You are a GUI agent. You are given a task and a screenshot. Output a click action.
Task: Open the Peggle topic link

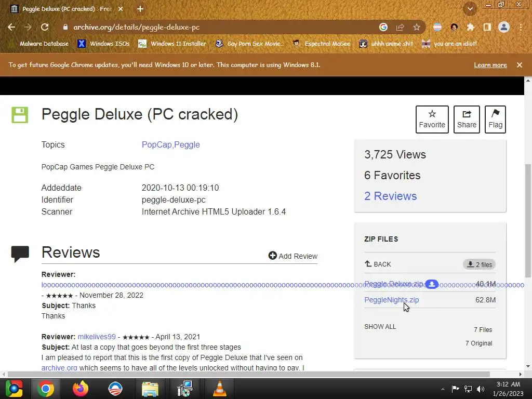tap(187, 144)
